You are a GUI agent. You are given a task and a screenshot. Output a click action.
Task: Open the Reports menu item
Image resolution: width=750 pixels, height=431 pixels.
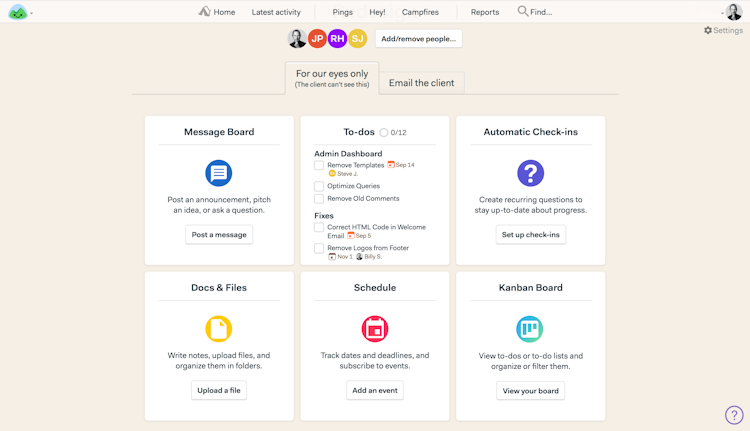click(x=485, y=12)
